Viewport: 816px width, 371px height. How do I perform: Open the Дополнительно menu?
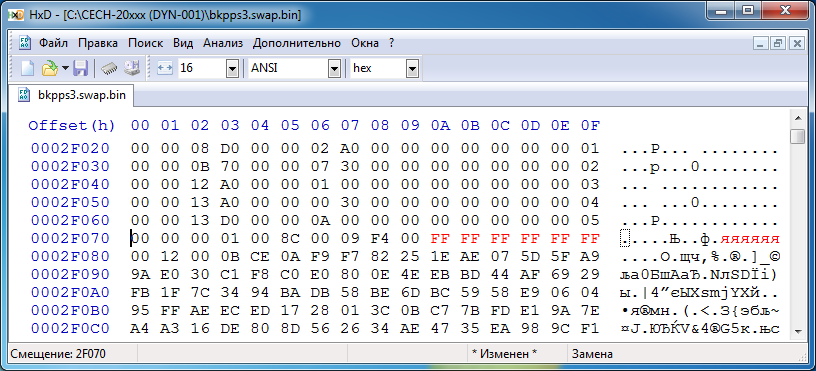coord(297,43)
